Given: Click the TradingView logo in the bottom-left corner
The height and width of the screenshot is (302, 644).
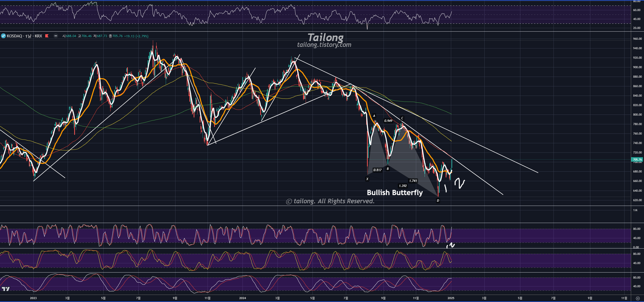Looking at the screenshot, I should (x=6, y=289).
